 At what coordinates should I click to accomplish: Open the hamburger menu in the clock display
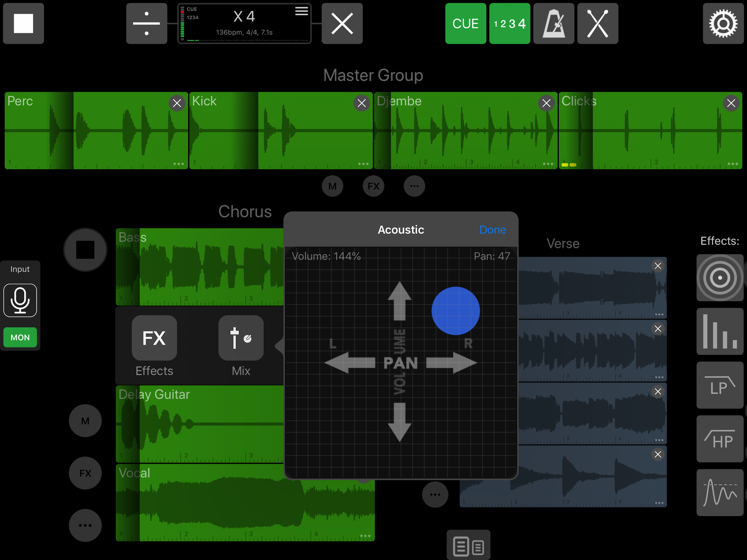pyautogui.click(x=301, y=11)
